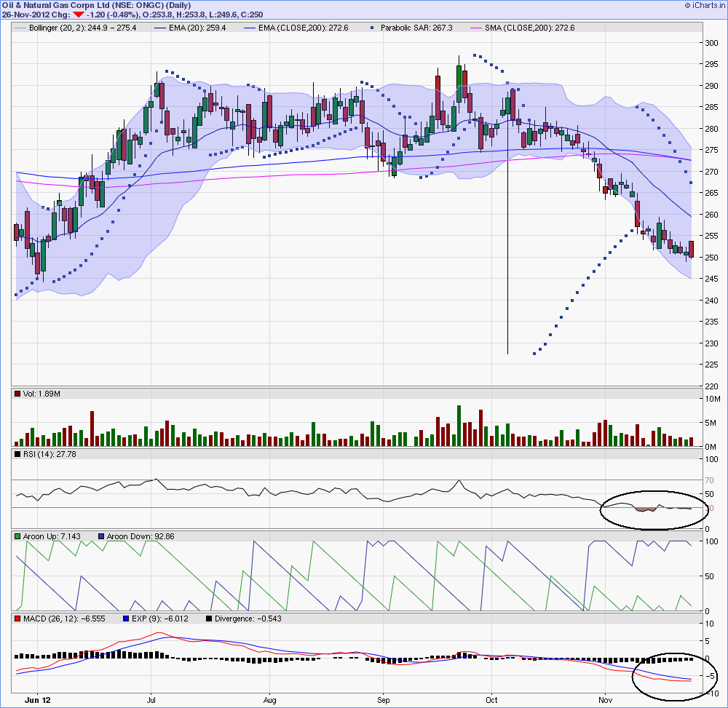Click the SMA (CLOSE,200) magenta legend swatch

(476, 28)
